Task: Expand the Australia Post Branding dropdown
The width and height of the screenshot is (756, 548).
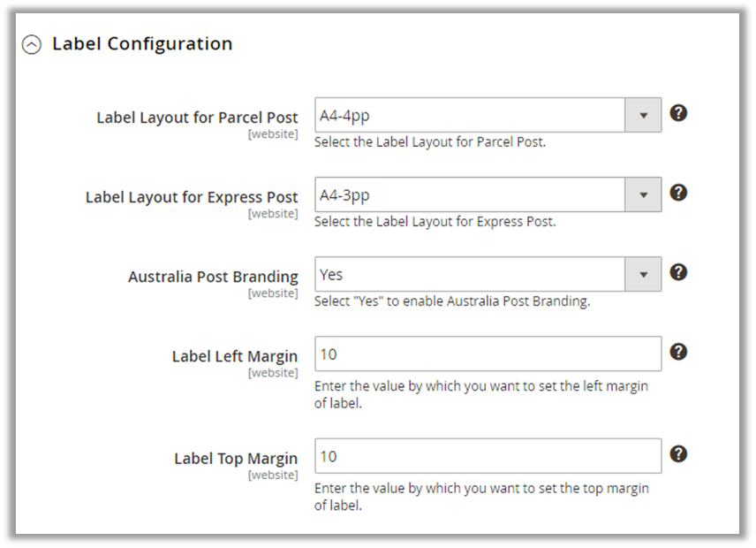Action: pos(488,274)
